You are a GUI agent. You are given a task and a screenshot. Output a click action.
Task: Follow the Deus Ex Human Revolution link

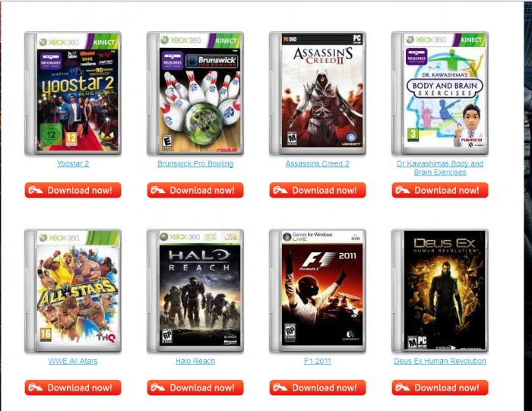[440, 361]
